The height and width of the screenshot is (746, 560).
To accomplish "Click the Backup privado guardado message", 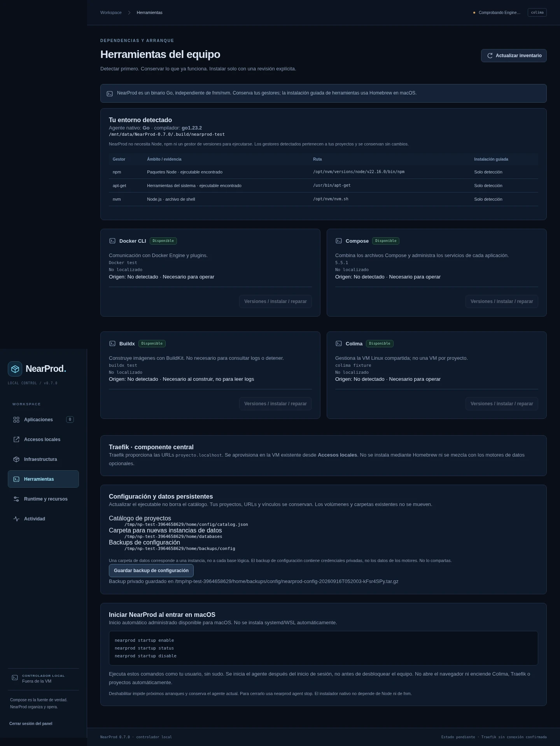I will [254, 581].
